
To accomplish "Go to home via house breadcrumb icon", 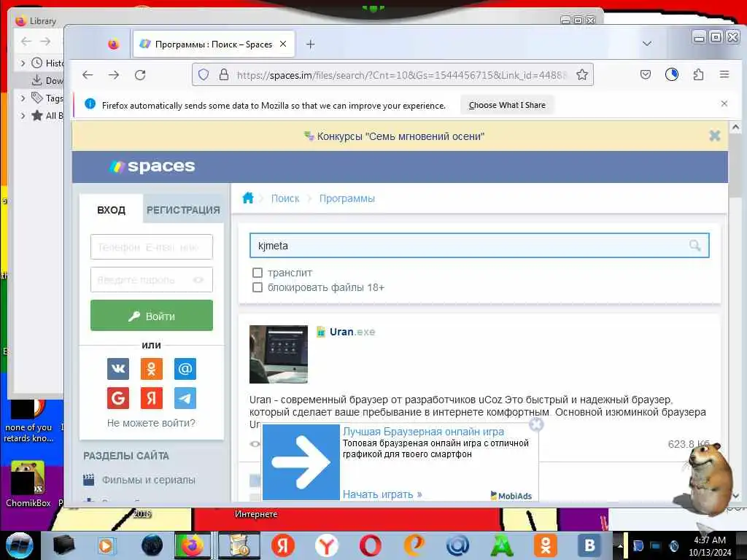I will point(248,198).
